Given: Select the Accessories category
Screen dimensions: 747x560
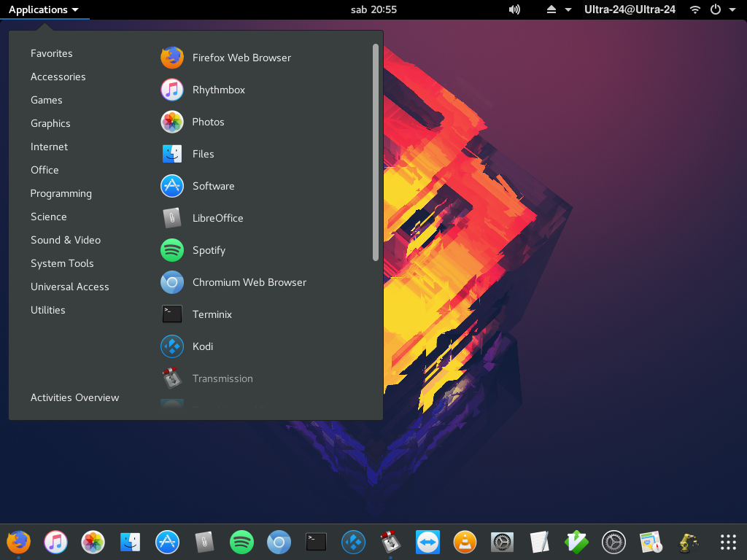Looking at the screenshot, I should tap(58, 77).
